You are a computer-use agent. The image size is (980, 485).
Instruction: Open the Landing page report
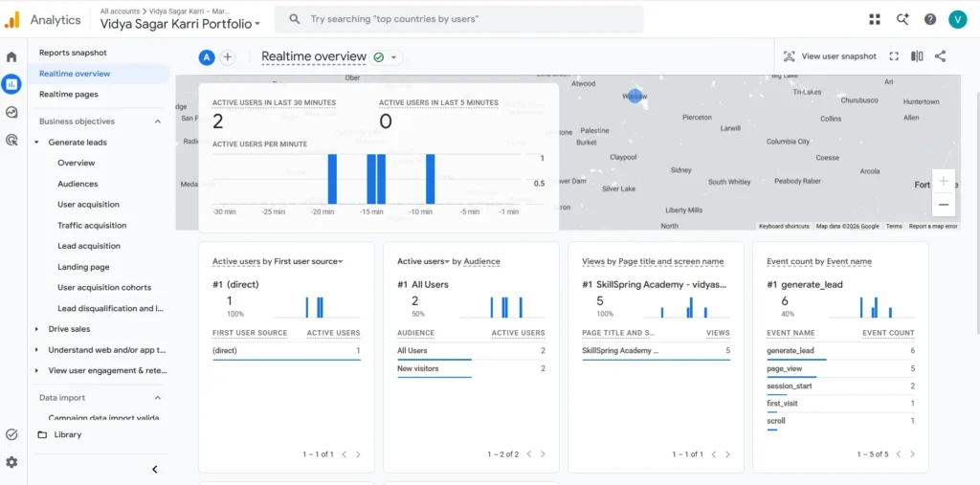[83, 267]
